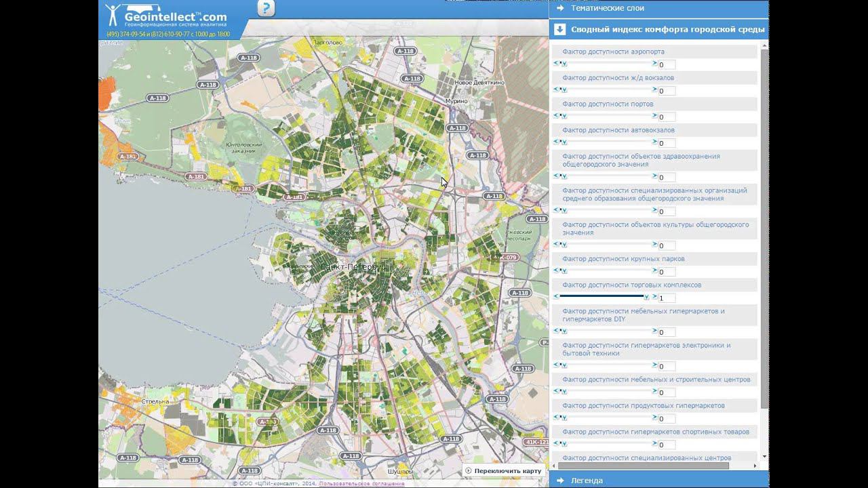This screenshot has height=488, width=868.
Task: Click left arrow for электроники и бытовой техники
Action: (556, 365)
